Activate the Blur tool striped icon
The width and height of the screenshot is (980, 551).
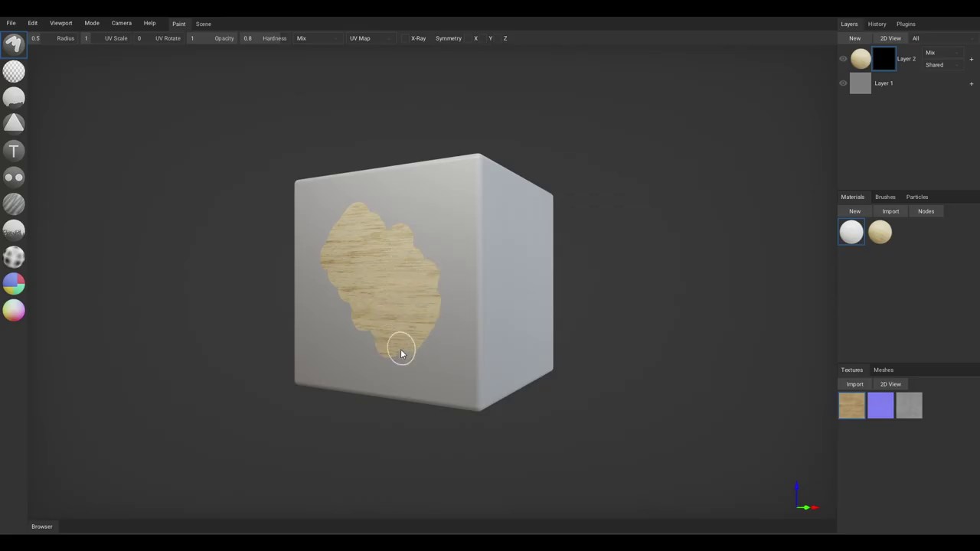pyautogui.click(x=14, y=204)
